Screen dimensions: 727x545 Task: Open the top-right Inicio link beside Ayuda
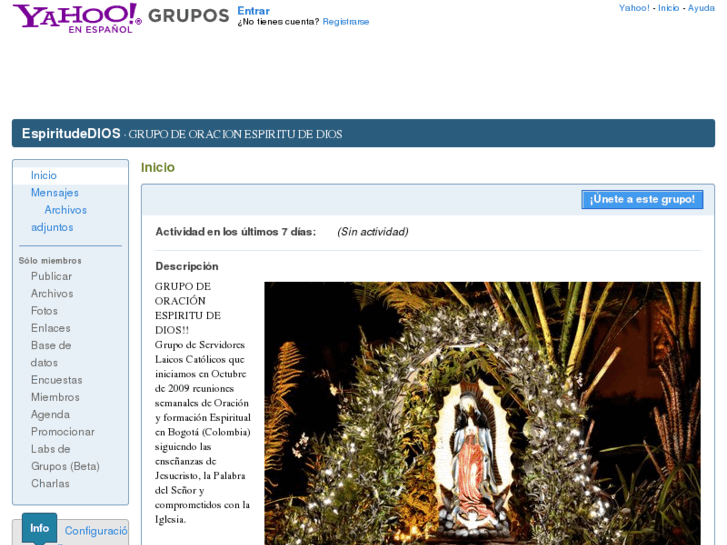[668, 8]
